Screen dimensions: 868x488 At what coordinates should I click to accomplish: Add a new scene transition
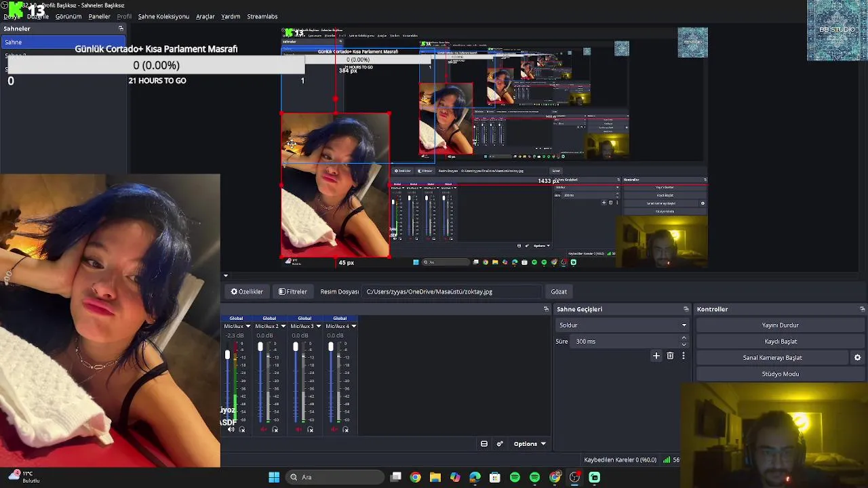pyautogui.click(x=656, y=356)
